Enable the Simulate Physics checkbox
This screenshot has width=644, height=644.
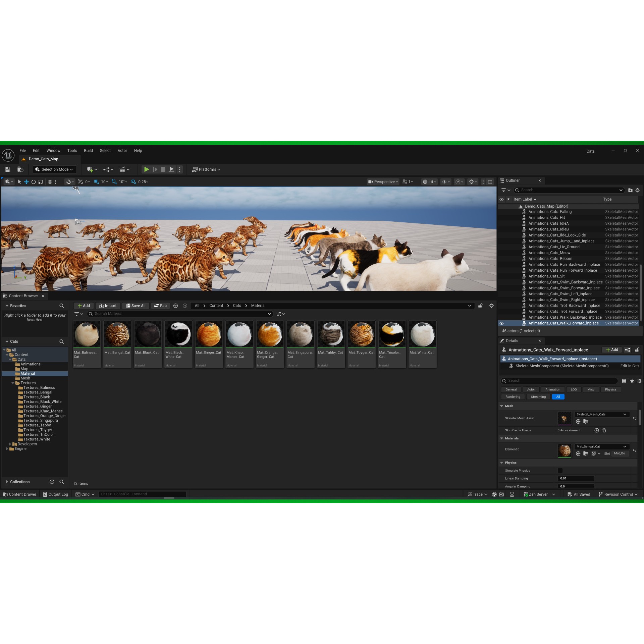[x=560, y=470]
